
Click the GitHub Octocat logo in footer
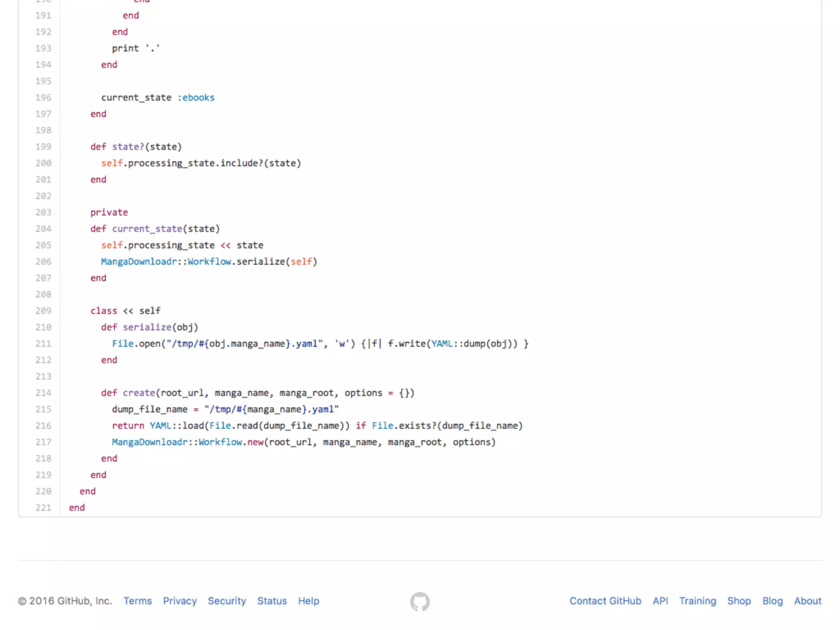[420, 601]
